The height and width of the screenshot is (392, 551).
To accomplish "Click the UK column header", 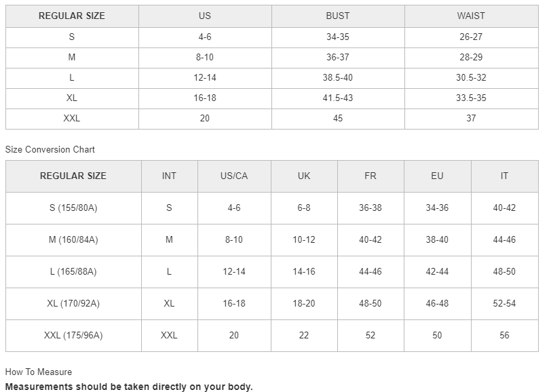I will click(x=304, y=176).
